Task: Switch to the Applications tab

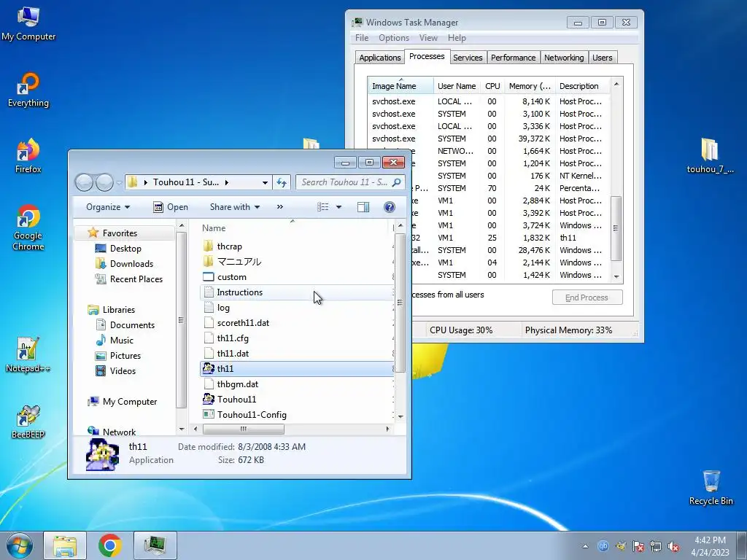Action: [x=379, y=58]
